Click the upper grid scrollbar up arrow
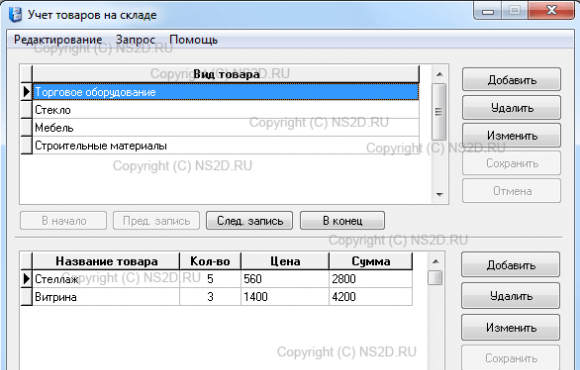Image resolution: width=580 pixels, height=370 pixels. [x=439, y=74]
